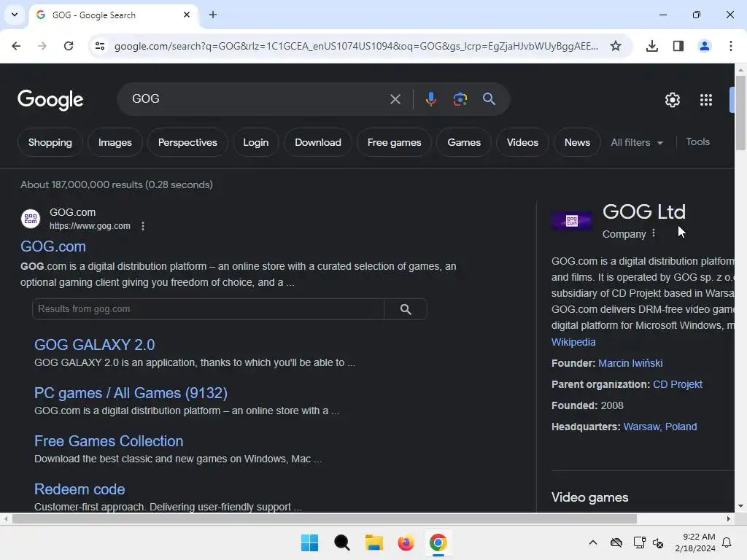Open Google quick settings gear

coord(672,100)
